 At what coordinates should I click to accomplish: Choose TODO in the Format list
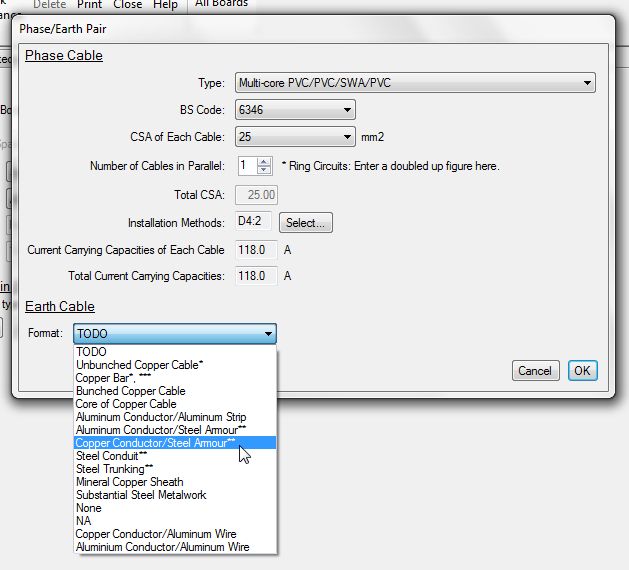coord(175,352)
